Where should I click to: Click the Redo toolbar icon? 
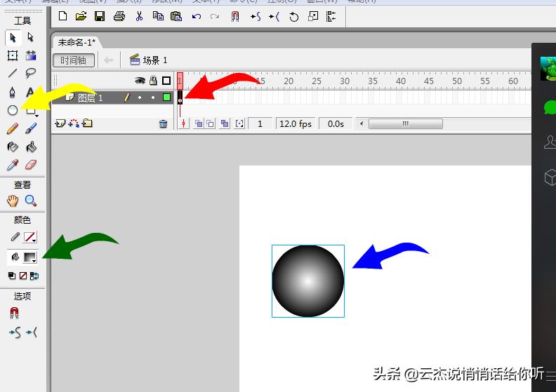(x=215, y=16)
